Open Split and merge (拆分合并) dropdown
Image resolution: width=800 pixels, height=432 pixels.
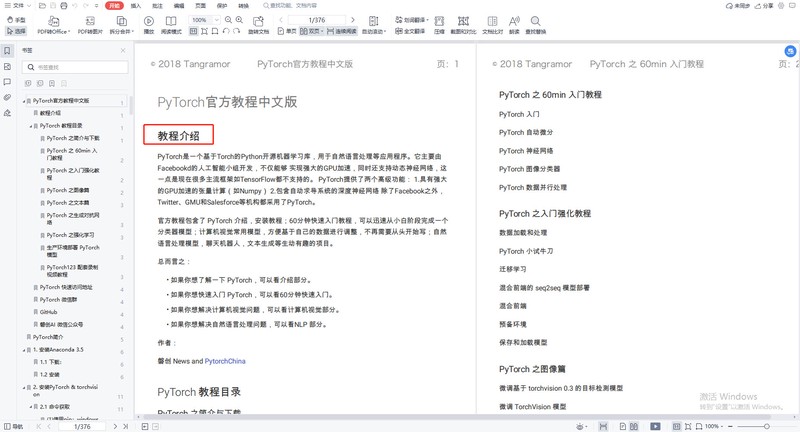121,25
